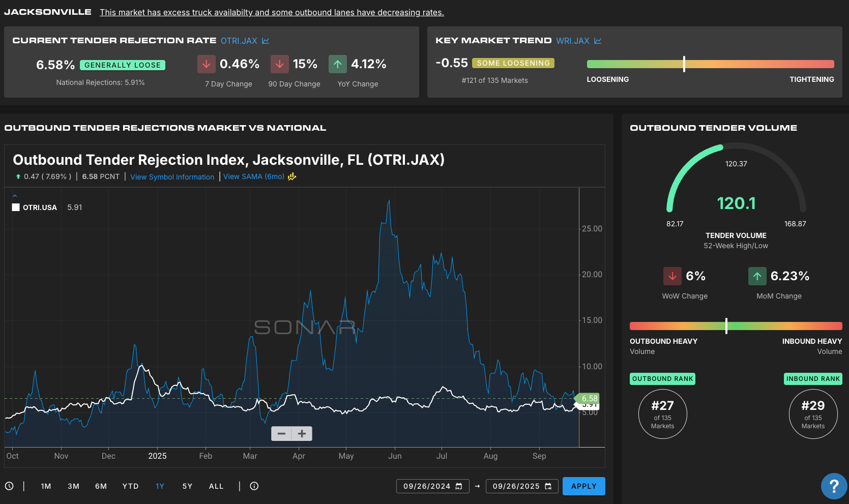Zoom out the chart with minus button

(x=281, y=433)
